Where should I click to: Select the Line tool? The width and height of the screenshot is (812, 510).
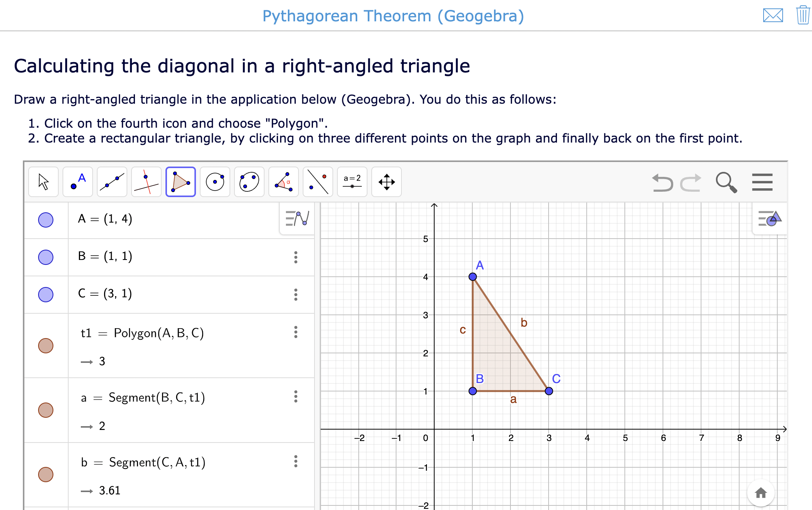(112, 182)
